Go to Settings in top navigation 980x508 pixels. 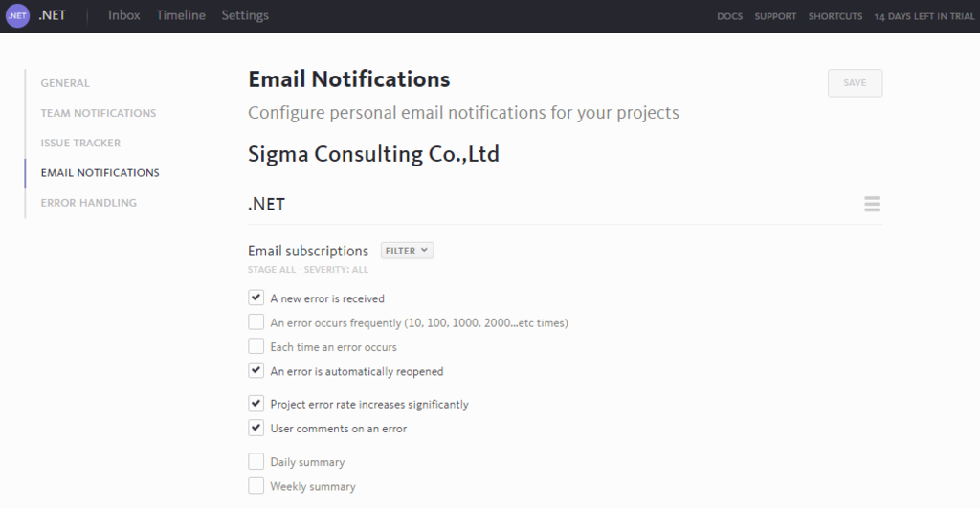point(245,15)
